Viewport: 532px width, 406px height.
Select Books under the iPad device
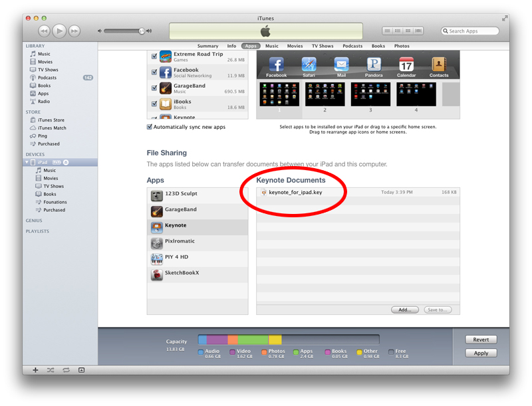49,194
